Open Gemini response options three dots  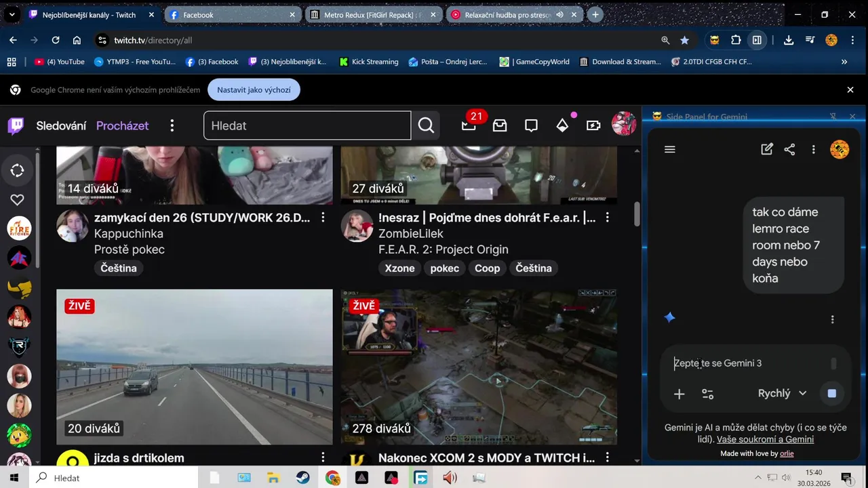pos(833,319)
